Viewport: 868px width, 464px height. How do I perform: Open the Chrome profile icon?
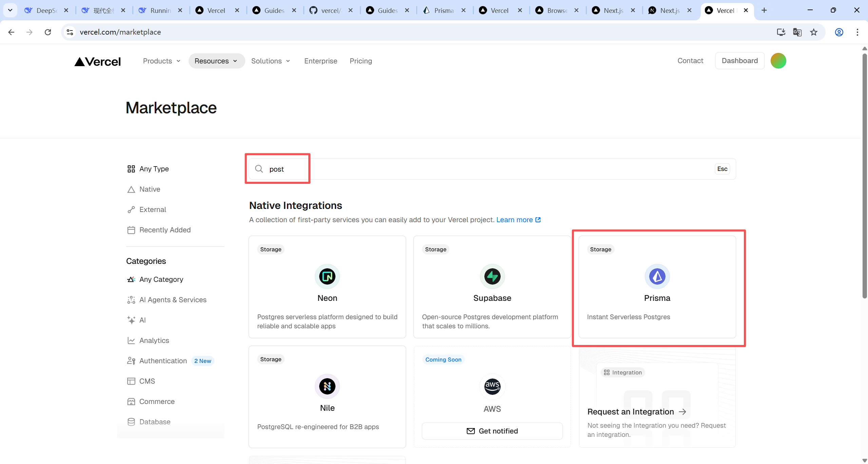[x=839, y=32]
